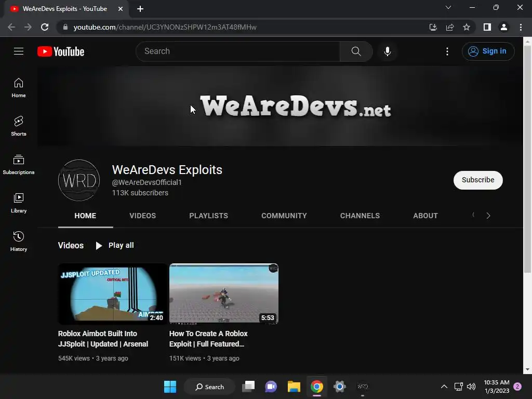Click the WRD app on taskbar
The height and width of the screenshot is (399, 532).
pos(362,387)
